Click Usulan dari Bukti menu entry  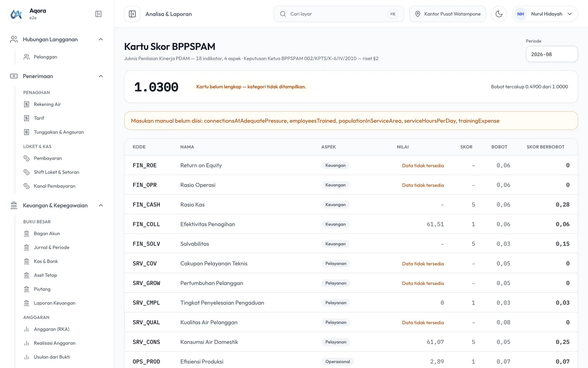click(x=52, y=357)
